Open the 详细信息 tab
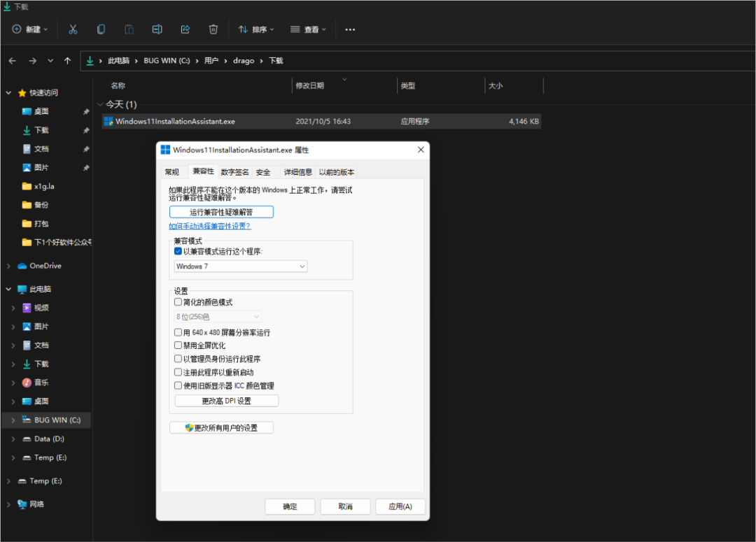The height and width of the screenshot is (542, 756). tap(297, 172)
